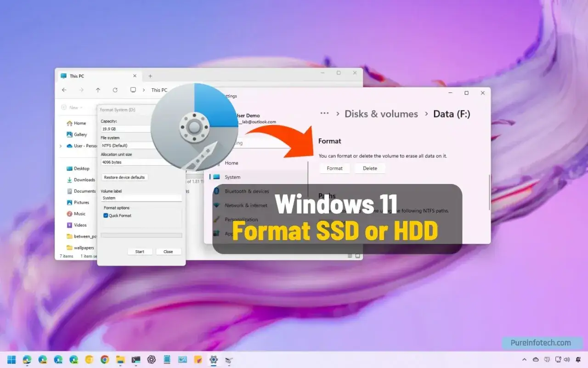Open Edge Canary from the taskbar
This screenshot has height=368, width=588.
click(42, 360)
